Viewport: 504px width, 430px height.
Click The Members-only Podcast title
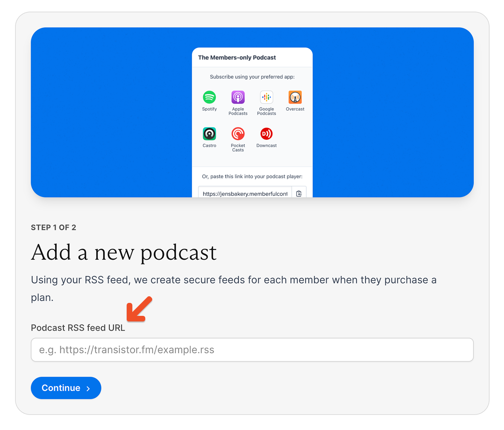(237, 57)
